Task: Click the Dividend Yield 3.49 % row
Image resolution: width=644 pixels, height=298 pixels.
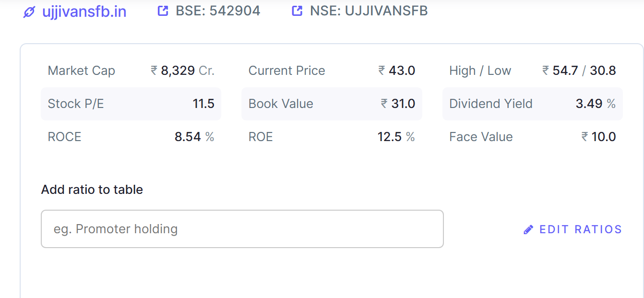Action: click(533, 104)
